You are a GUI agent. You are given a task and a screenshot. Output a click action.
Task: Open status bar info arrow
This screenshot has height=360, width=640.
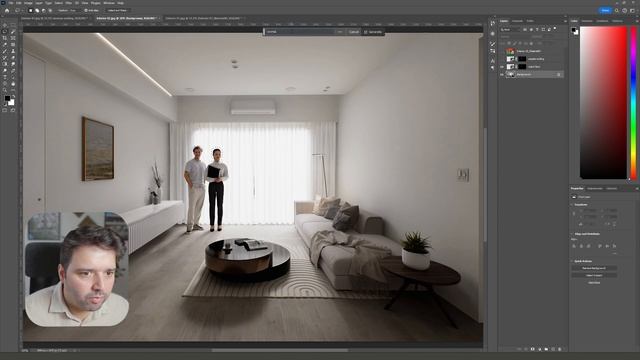pyautogui.click(x=75, y=350)
